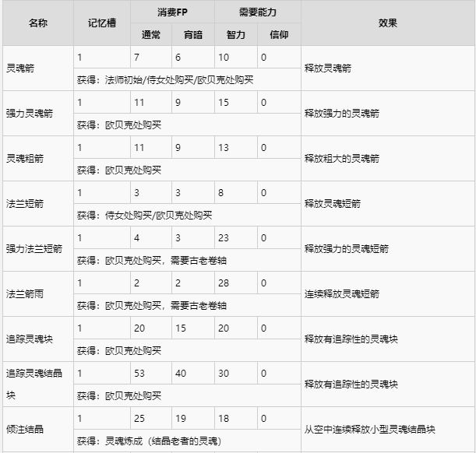
Task: Click the effect text 从空中连续释放小型灵魂结晶块
Action: click(x=370, y=430)
